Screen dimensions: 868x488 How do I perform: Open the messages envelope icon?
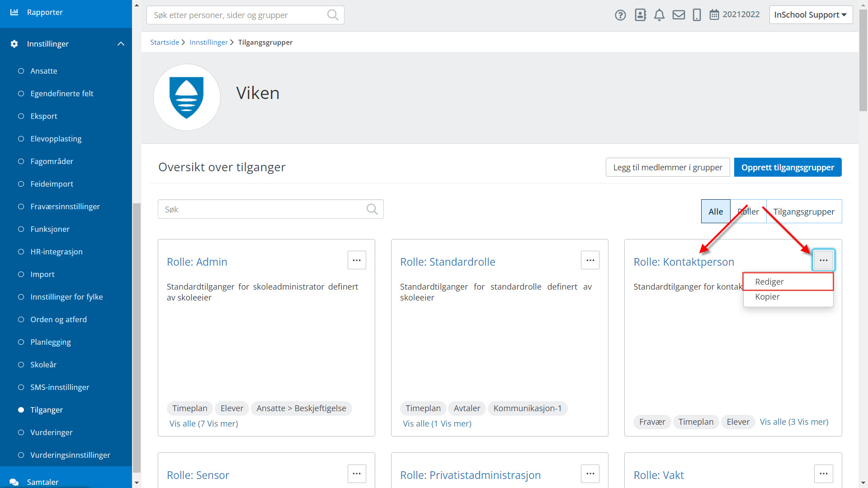pos(679,15)
